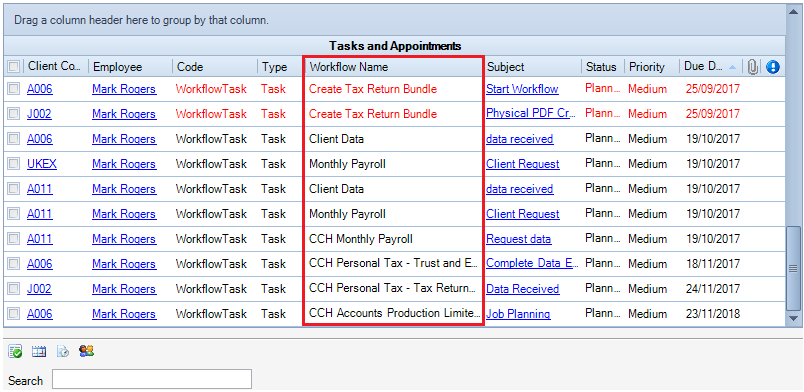Click Monthly Payroll cell in UKEX row
The image size is (804, 392).
tap(394, 164)
